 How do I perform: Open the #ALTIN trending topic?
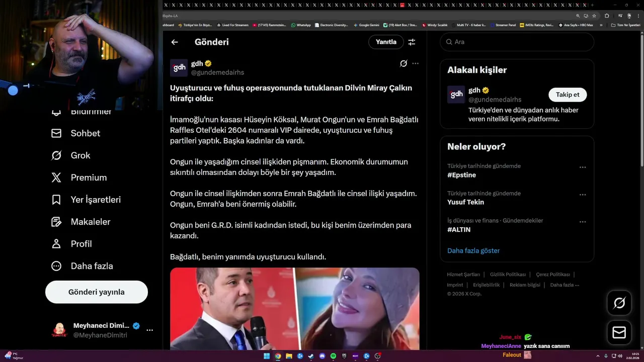459,229
